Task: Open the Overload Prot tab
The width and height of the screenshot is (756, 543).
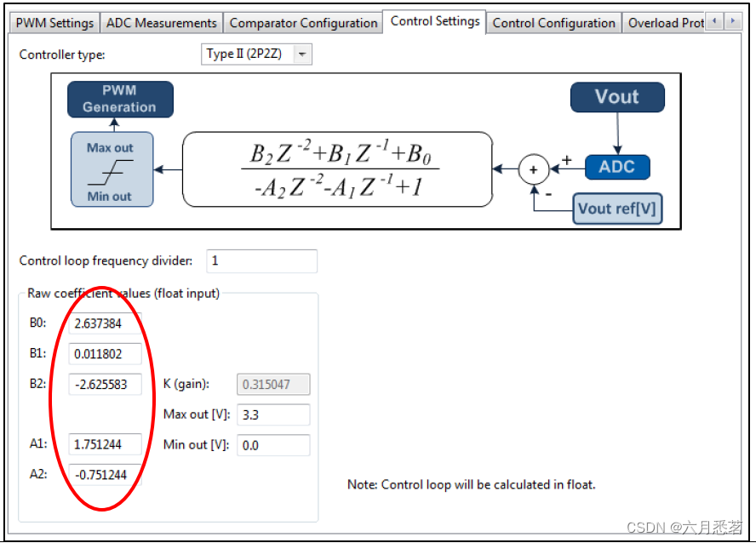Action: [666, 23]
